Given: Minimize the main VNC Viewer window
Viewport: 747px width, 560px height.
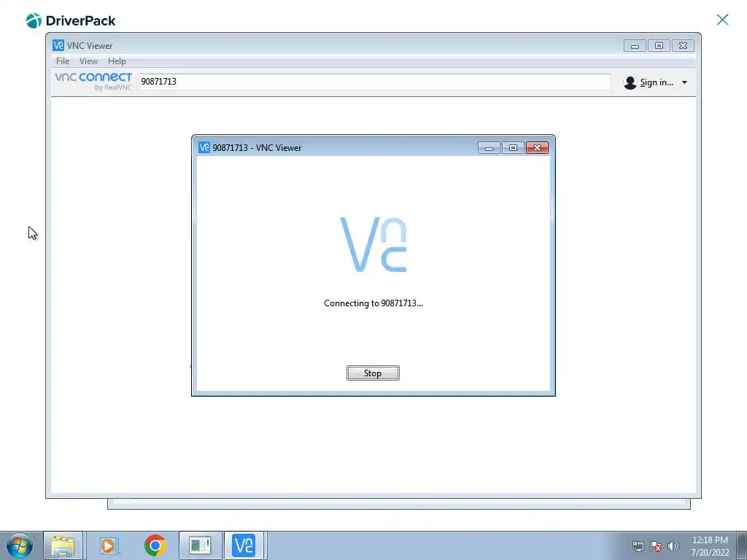Looking at the screenshot, I should click(x=635, y=46).
